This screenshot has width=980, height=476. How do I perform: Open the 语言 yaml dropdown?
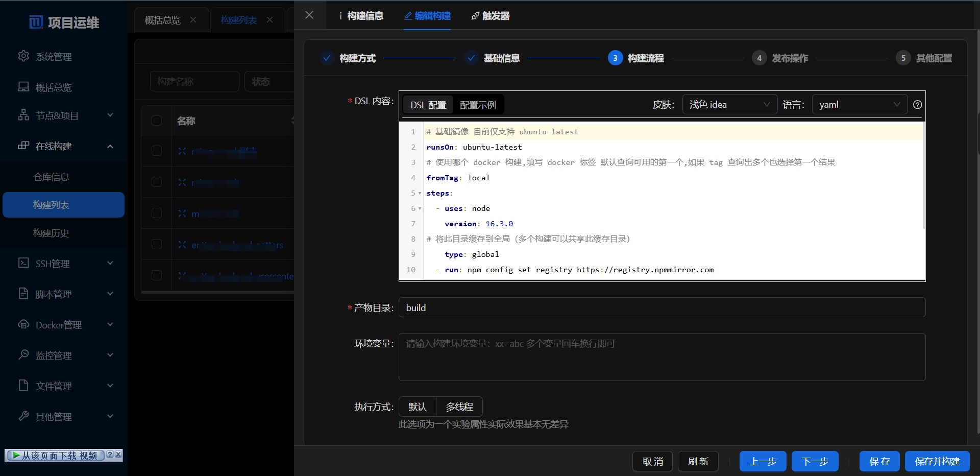click(x=859, y=105)
